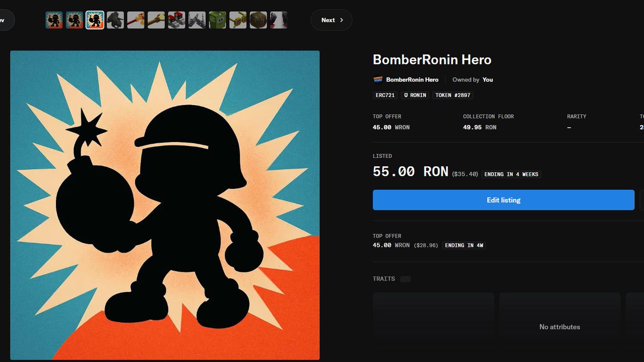644x362 pixels.
Task: Expand the TRAITS section counter
Action: [405, 279]
